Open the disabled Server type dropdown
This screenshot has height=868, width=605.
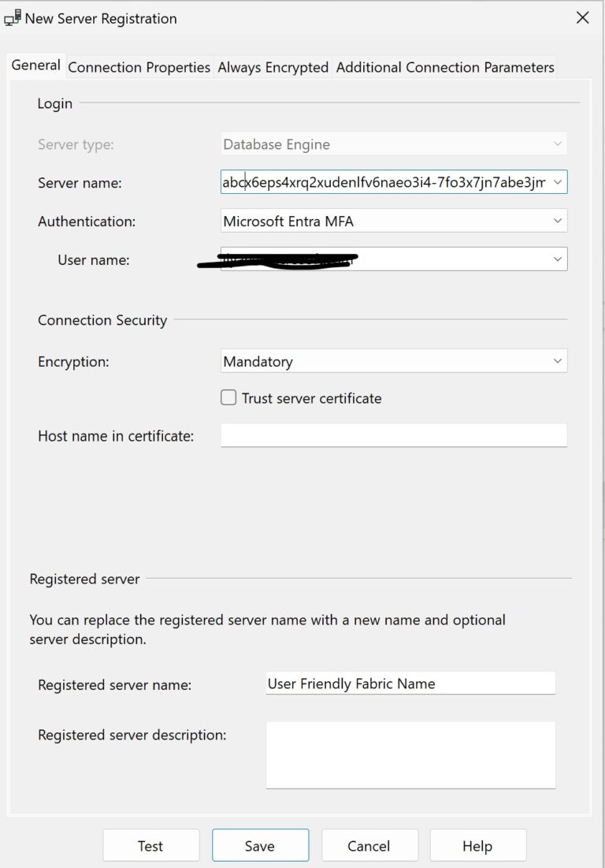[x=557, y=143]
